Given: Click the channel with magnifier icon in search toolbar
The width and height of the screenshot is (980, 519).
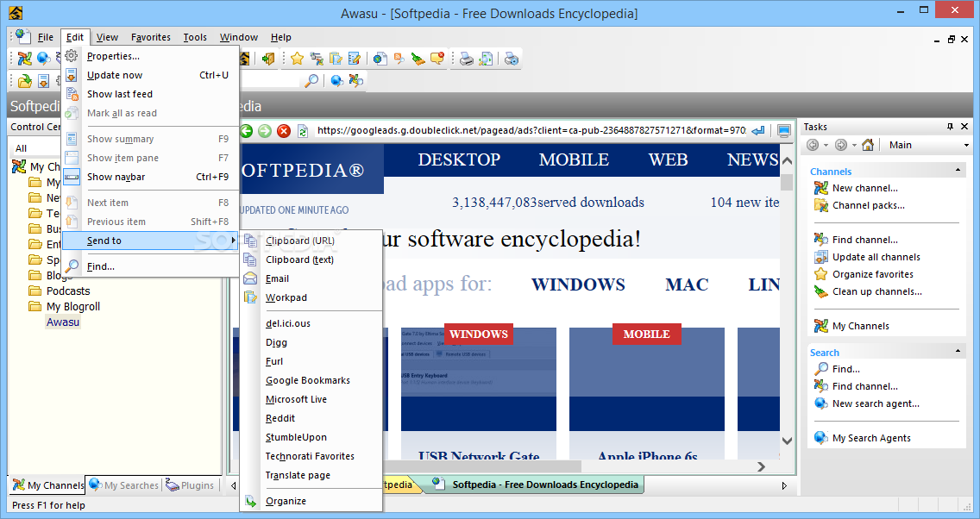Looking at the screenshot, I should (x=356, y=80).
